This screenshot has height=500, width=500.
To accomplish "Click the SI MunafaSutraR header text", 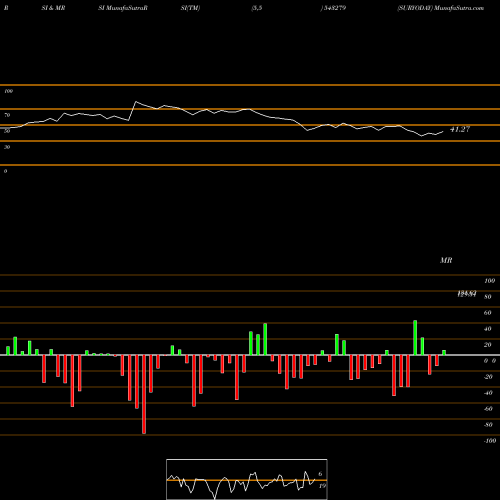I will (123, 8).
